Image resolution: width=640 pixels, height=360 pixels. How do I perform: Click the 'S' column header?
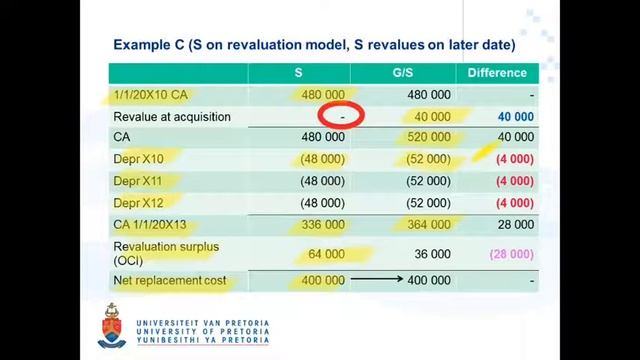(298, 73)
